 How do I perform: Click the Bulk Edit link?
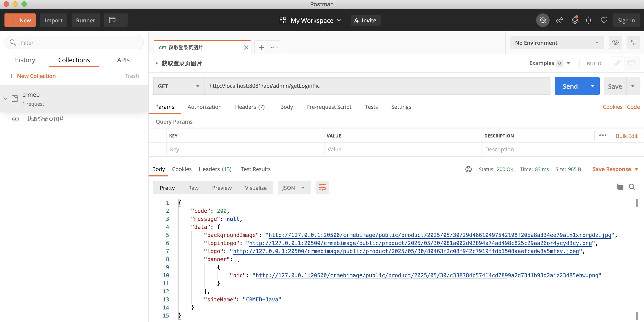(627, 136)
